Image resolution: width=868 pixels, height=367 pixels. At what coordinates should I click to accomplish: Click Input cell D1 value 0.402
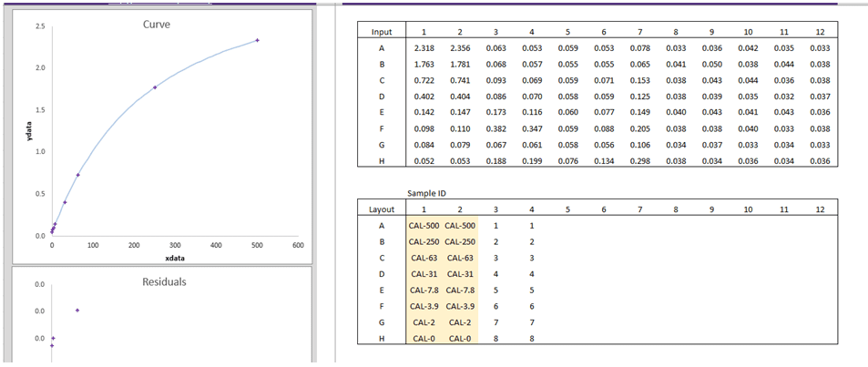424,97
